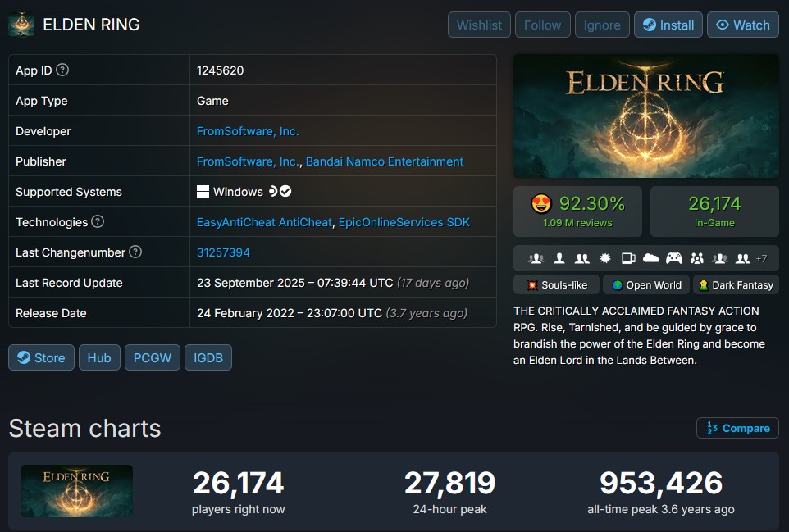Click the family sharing category icon
The image size is (789, 532).
tap(697, 258)
